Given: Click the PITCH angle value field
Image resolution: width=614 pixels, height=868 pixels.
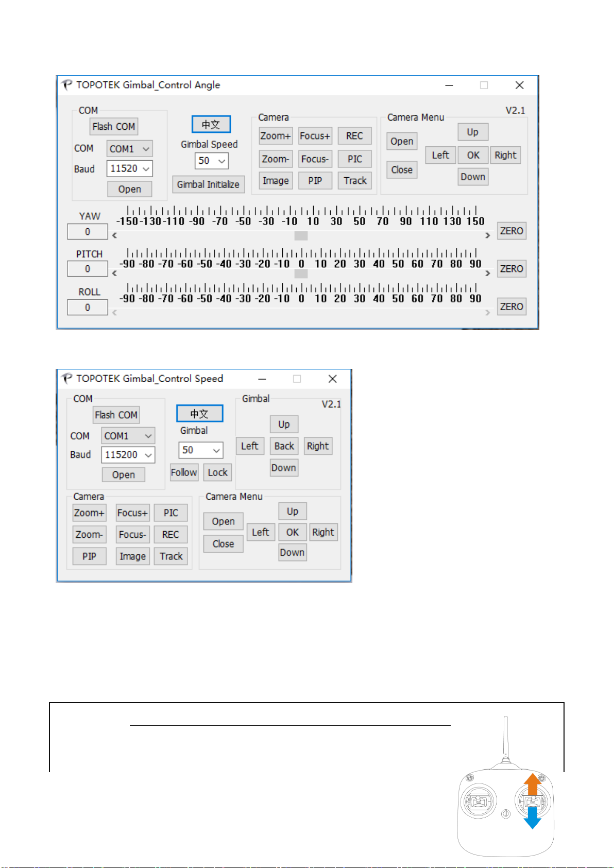Looking at the screenshot, I should 88,269.
